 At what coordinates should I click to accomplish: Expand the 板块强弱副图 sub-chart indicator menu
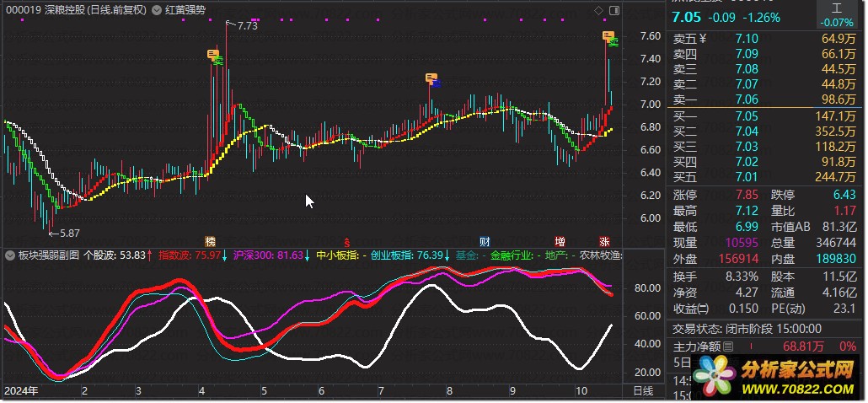[x=11, y=254]
